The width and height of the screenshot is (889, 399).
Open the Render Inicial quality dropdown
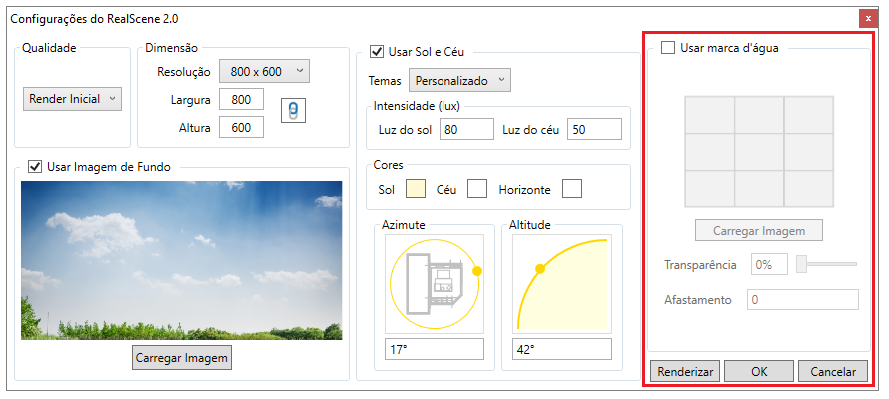tap(72, 99)
